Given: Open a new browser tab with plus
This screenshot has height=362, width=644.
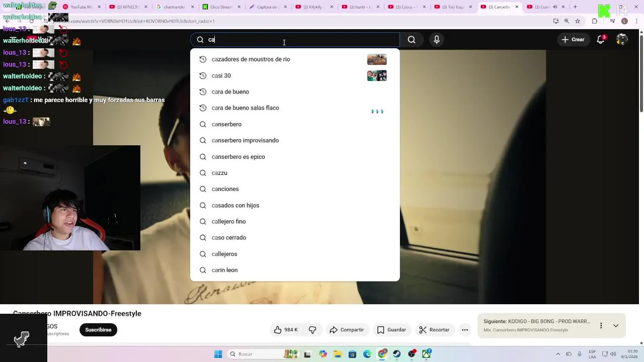Looking at the screenshot, I should pos(575,7).
